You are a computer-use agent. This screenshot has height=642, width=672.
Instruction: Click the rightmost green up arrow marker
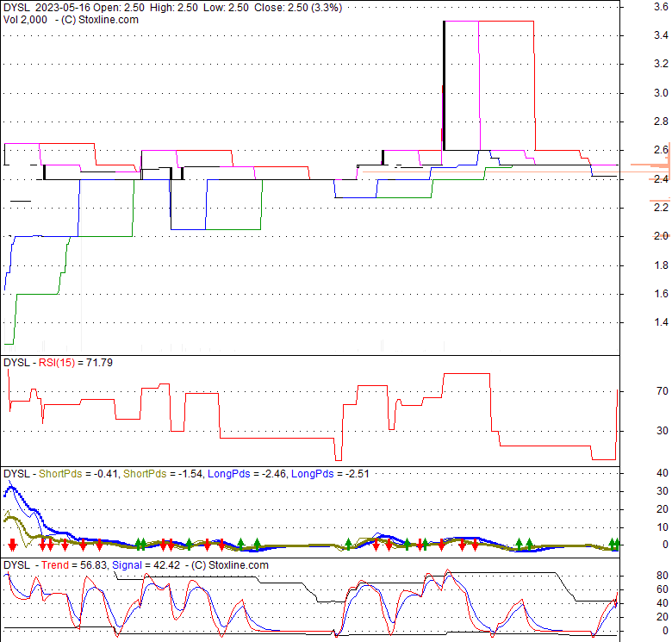click(x=616, y=545)
